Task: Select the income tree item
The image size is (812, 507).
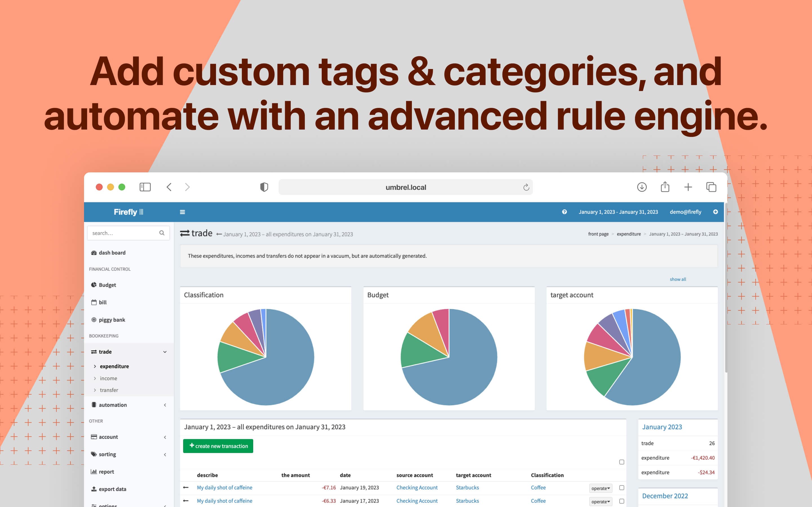Action: [x=108, y=378]
